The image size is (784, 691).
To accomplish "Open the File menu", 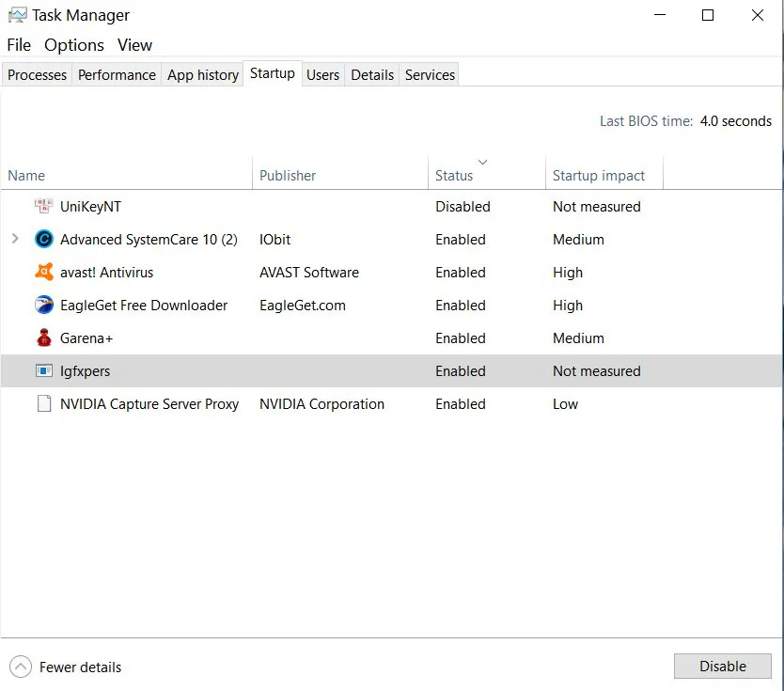I will point(19,45).
